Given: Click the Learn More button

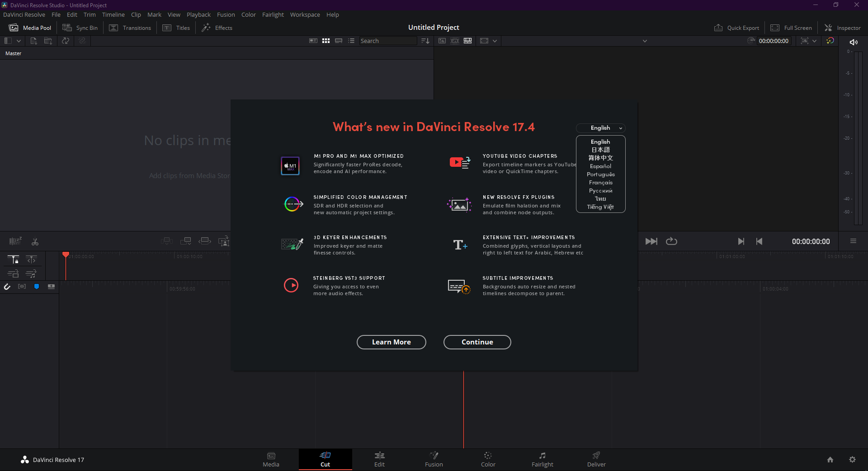Looking at the screenshot, I should pyautogui.click(x=392, y=342).
